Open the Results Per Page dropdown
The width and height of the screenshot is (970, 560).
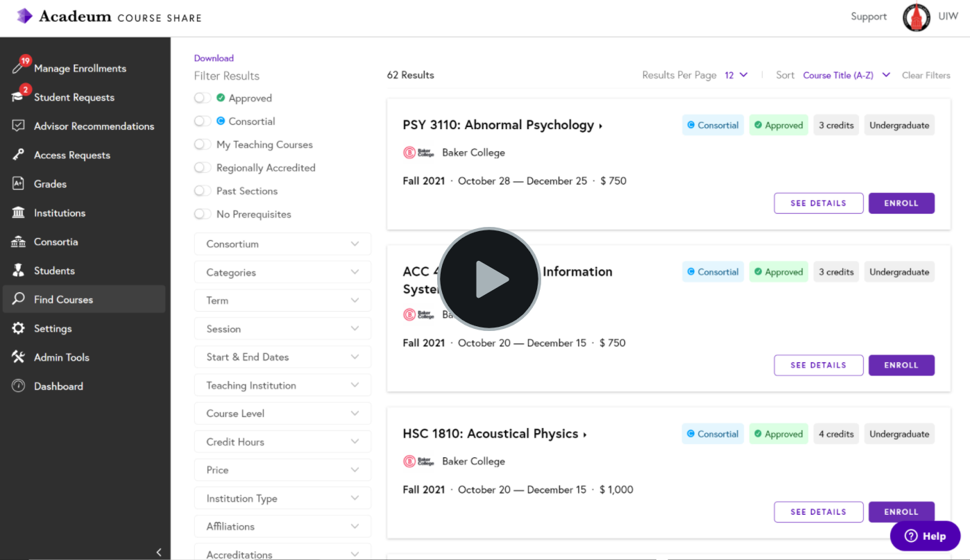point(736,75)
